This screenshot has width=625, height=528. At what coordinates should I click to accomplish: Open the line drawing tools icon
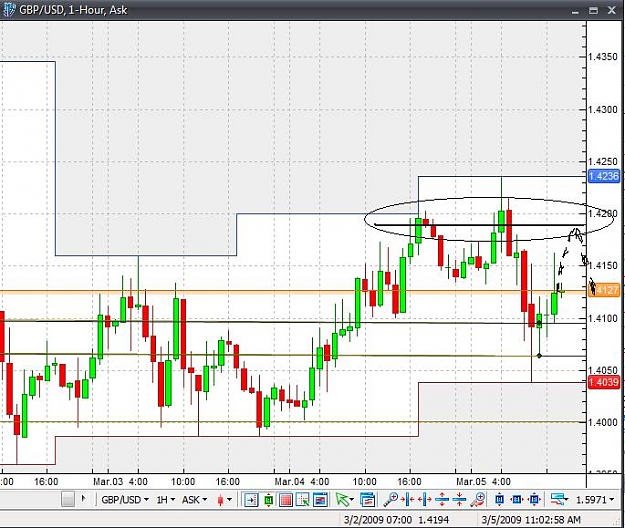click(x=559, y=499)
